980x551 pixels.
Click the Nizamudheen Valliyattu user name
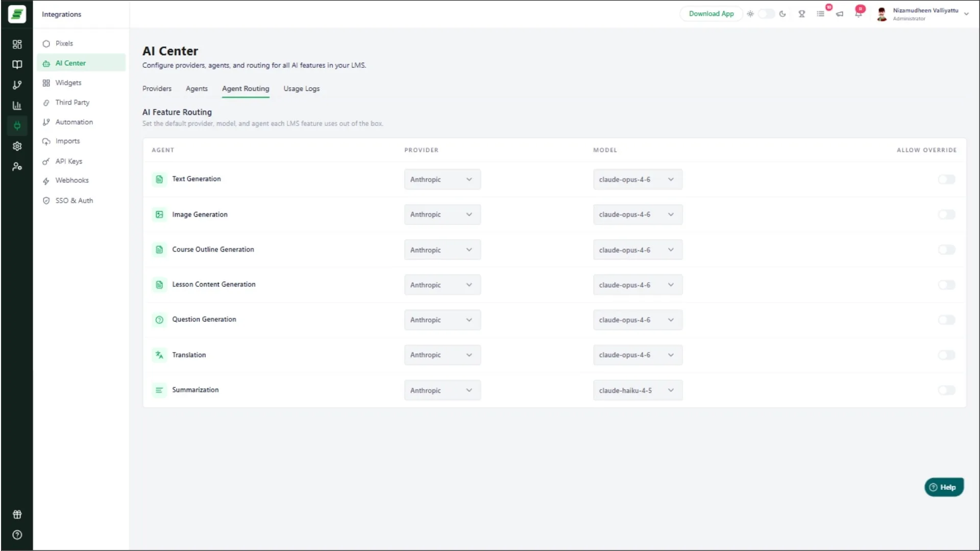[x=925, y=11]
